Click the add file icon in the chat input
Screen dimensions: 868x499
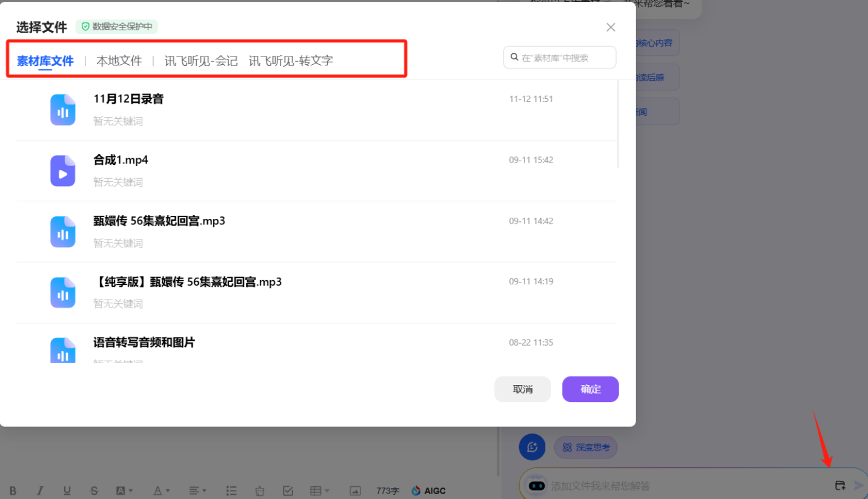pos(840,485)
